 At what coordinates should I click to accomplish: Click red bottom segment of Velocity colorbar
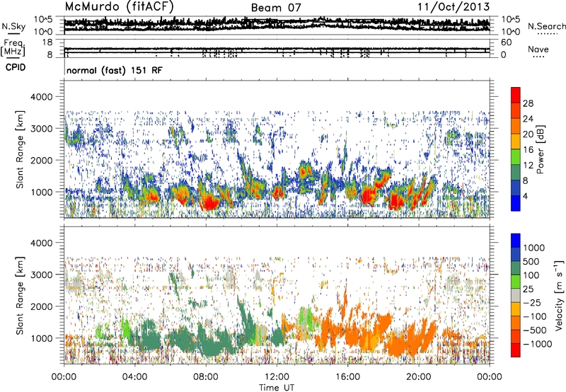tap(516, 350)
